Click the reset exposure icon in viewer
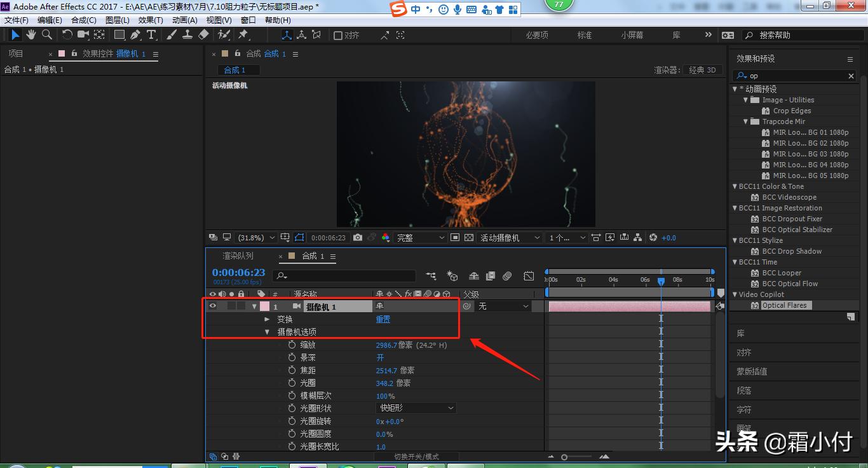The image size is (868, 468). 653,238
